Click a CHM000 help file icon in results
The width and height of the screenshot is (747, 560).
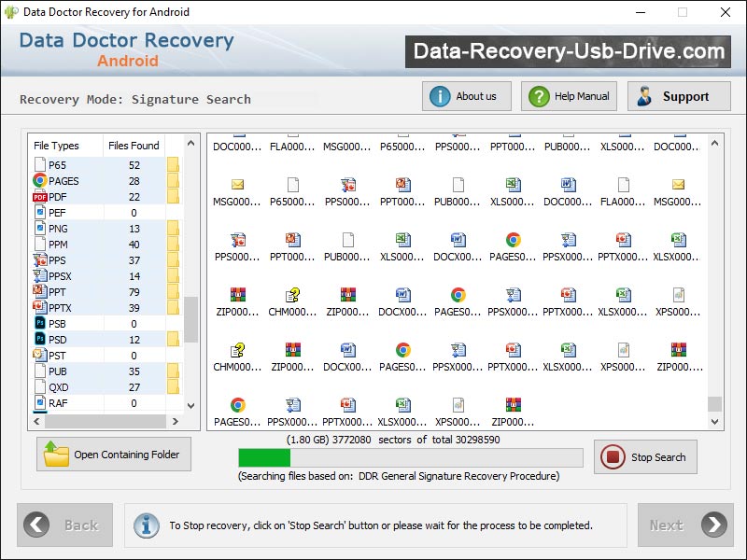[x=239, y=351]
